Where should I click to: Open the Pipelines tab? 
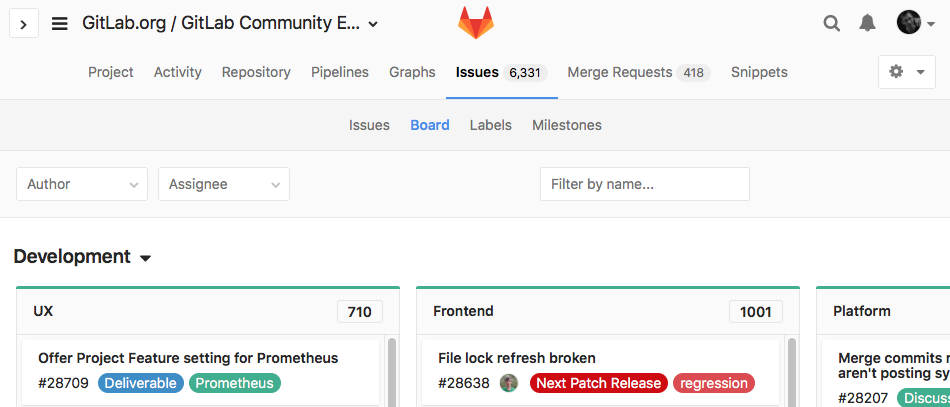tap(340, 72)
